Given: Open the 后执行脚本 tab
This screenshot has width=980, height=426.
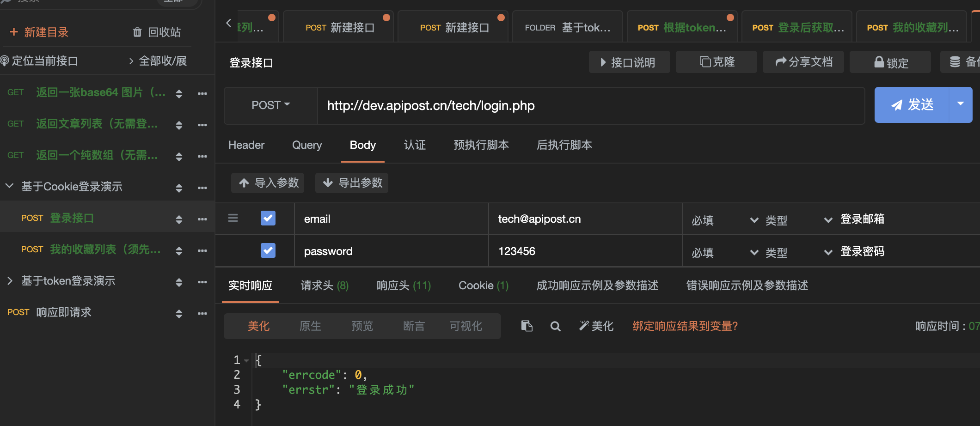Looking at the screenshot, I should click(x=564, y=145).
